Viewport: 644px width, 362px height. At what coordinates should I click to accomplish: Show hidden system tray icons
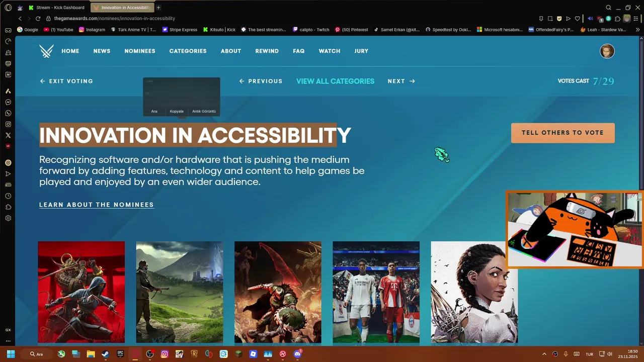(544, 354)
